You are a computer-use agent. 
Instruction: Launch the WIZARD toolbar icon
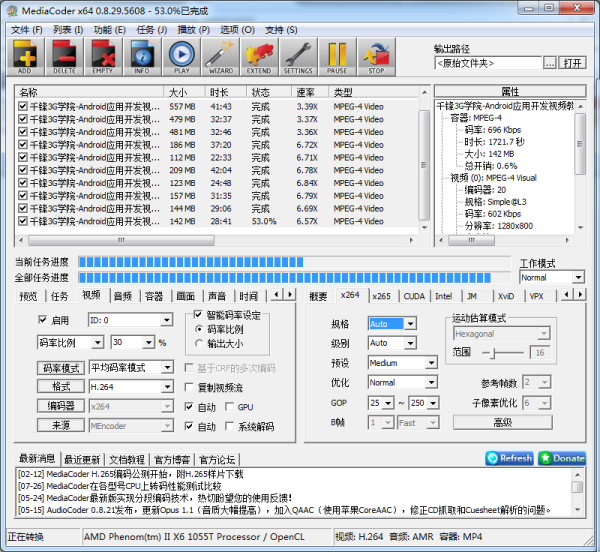click(x=220, y=57)
